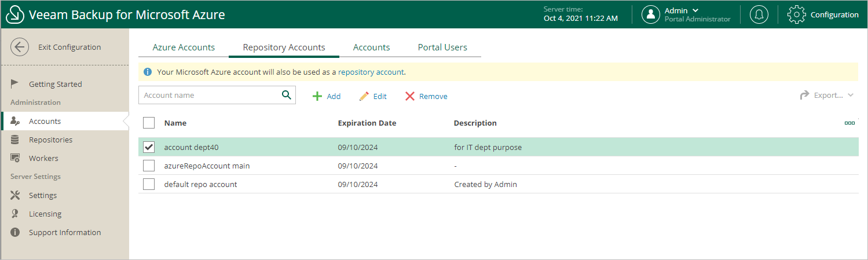Click the Support Information info icon

(x=15, y=232)
